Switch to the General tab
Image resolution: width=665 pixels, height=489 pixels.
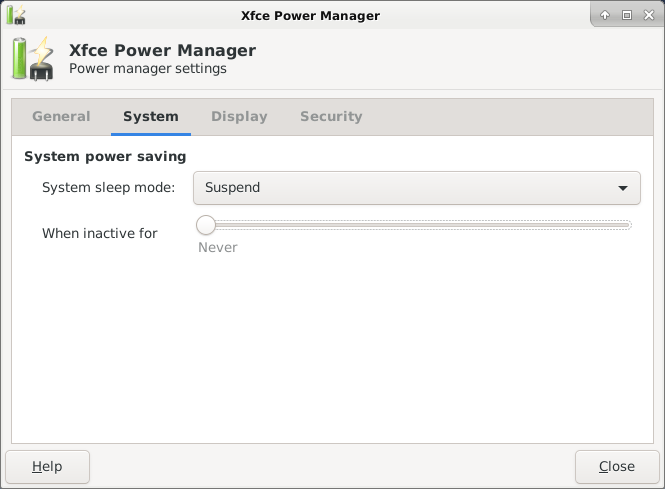click(61, 116)
